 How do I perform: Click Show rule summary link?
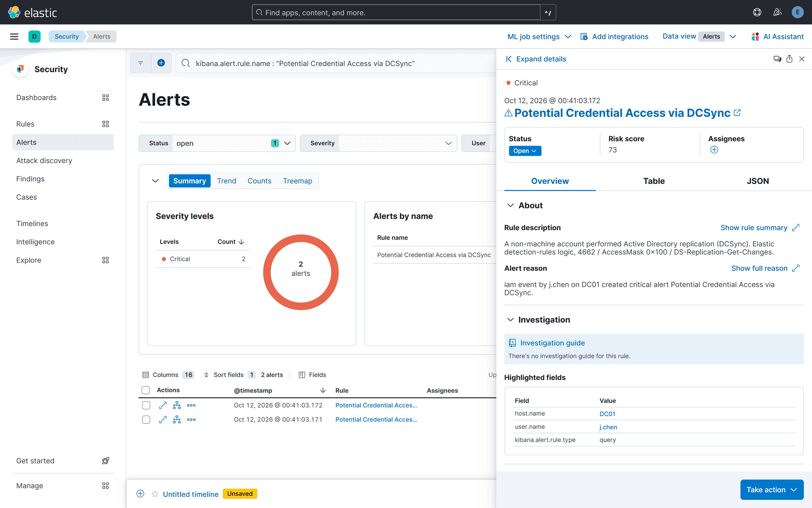(760, 228)
